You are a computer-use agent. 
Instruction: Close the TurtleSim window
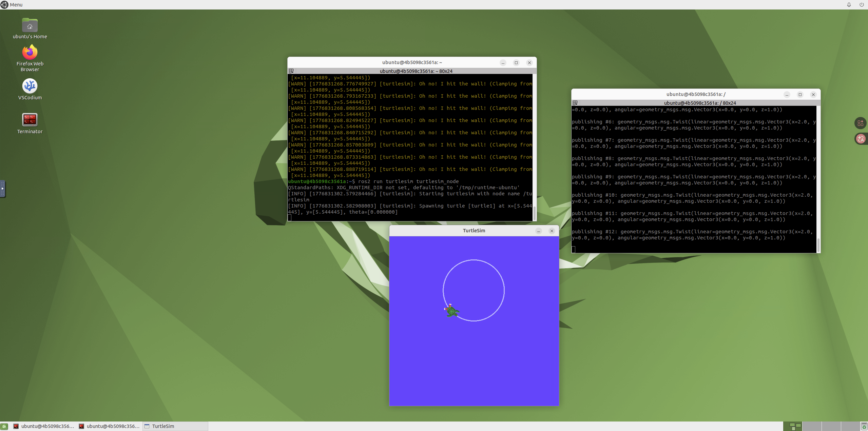(x=552, y=231)
